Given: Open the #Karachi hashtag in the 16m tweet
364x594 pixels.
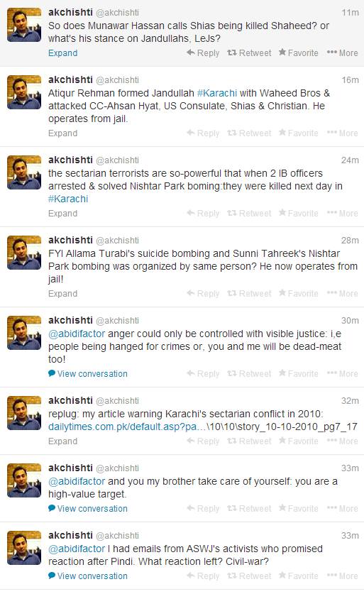Looking at the screenshot, I should click(217, 93).
